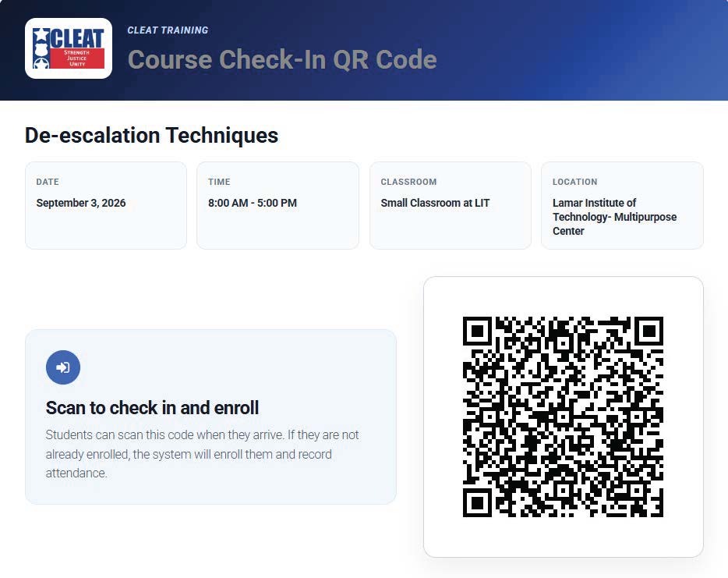Select 'Small Classroom at LIT' text
Viewport: 728px width, 578px height.
click(x=435, y=203)
